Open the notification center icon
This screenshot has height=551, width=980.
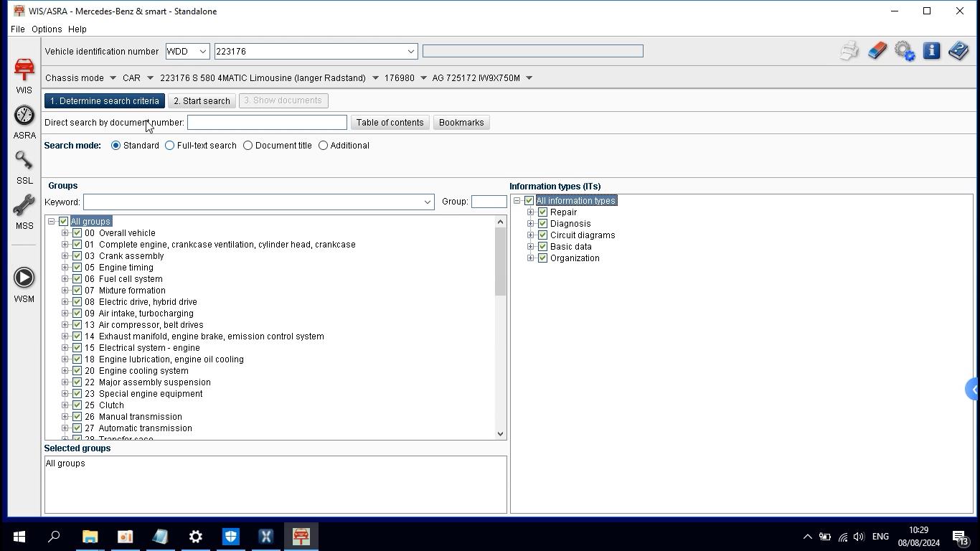click(961, 537)
